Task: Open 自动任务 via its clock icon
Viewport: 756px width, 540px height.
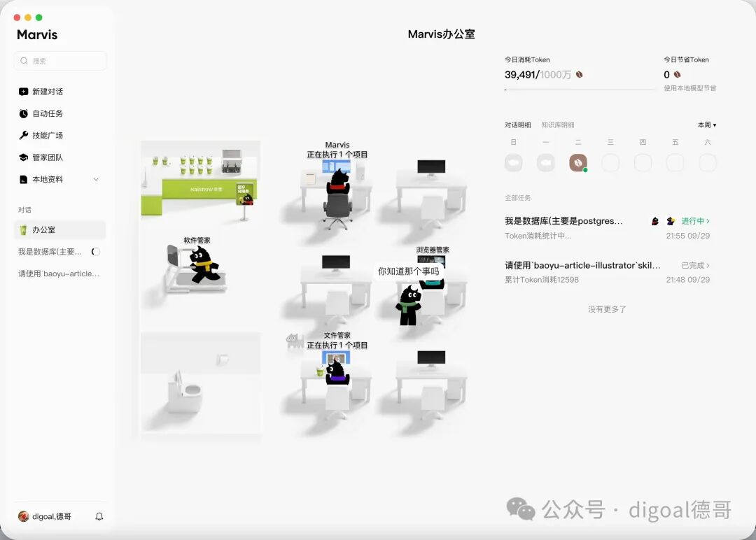Action: click(x=23, y=114)
